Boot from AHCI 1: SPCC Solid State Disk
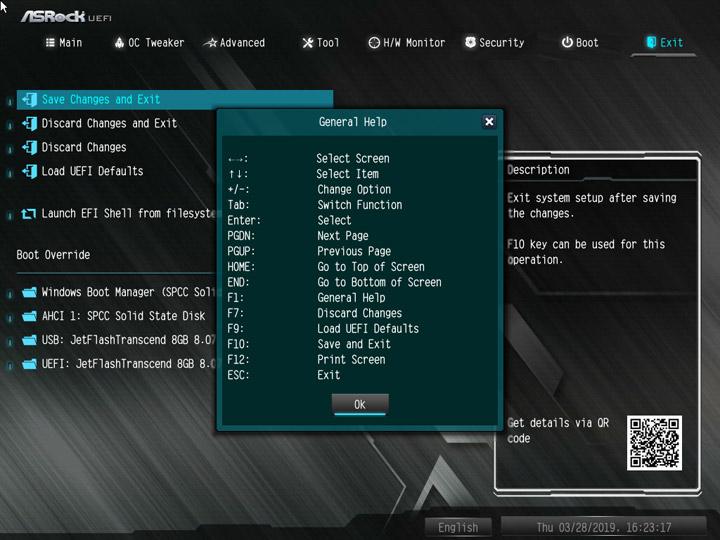The width and height of the screenshot is (720, 540). point(124,316)
